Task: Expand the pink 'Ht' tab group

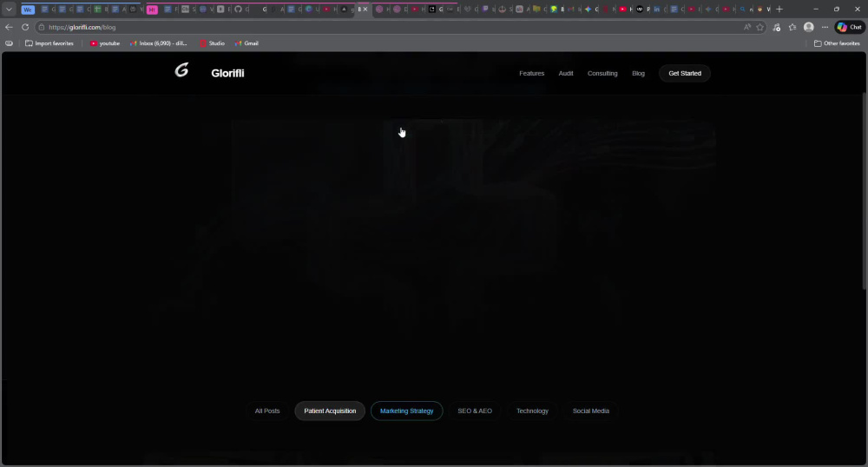Action: (x=152, y=10)
